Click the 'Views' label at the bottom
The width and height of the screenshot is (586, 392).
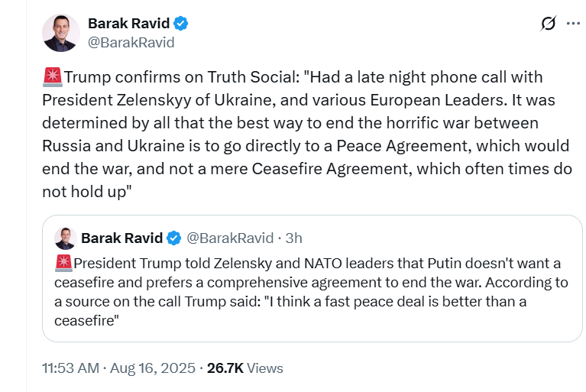point(265,368)
